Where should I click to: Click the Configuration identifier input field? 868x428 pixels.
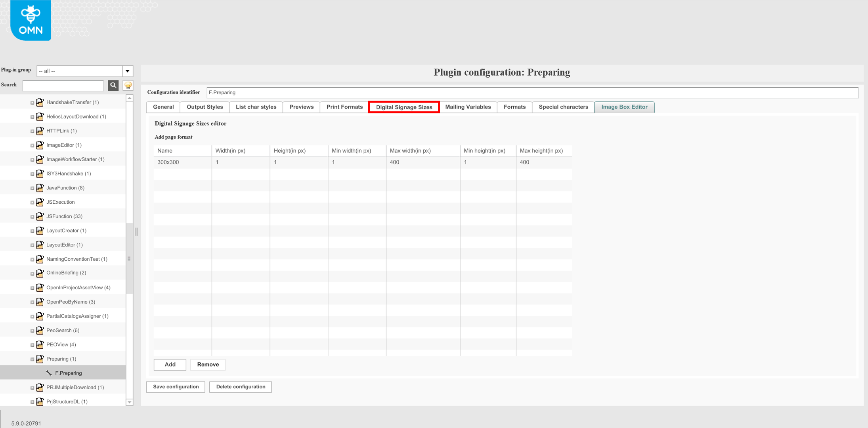[396, 92]
